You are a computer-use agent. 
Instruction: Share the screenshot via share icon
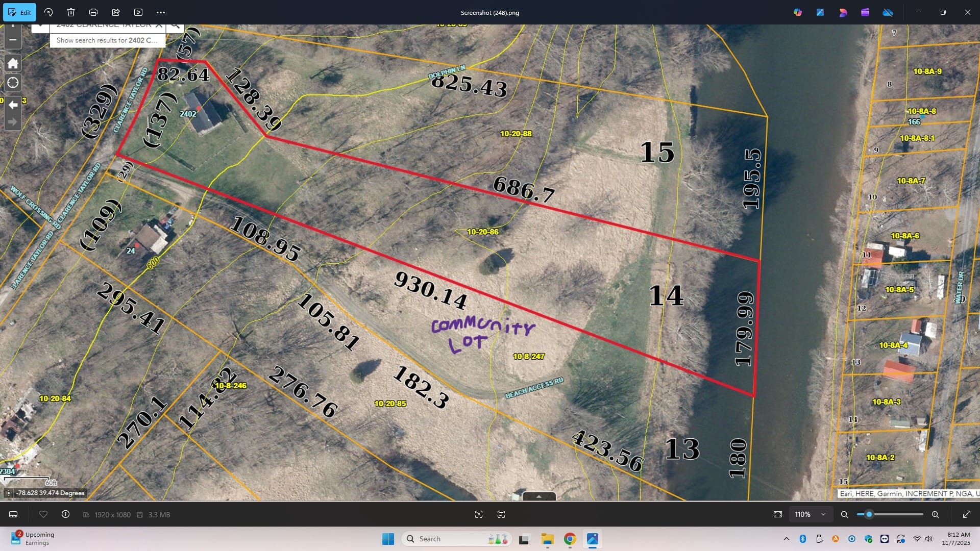click(116, 12)
